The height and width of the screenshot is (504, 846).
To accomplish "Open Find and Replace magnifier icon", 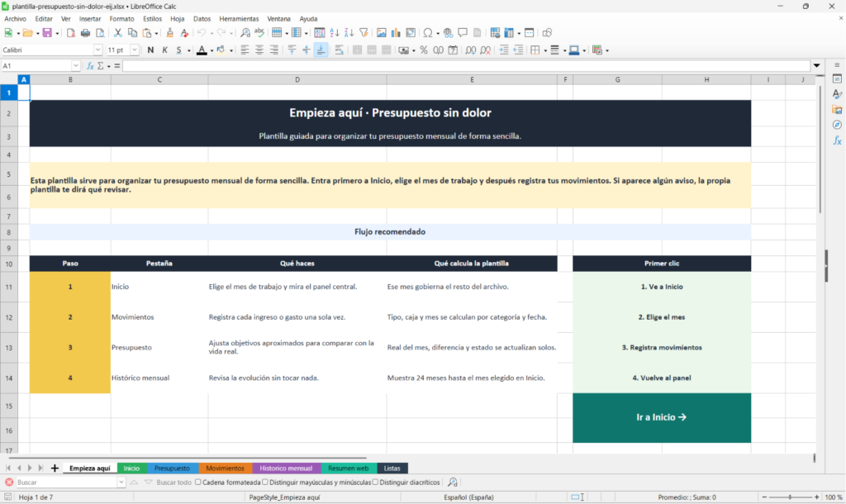I will (245, 33).
